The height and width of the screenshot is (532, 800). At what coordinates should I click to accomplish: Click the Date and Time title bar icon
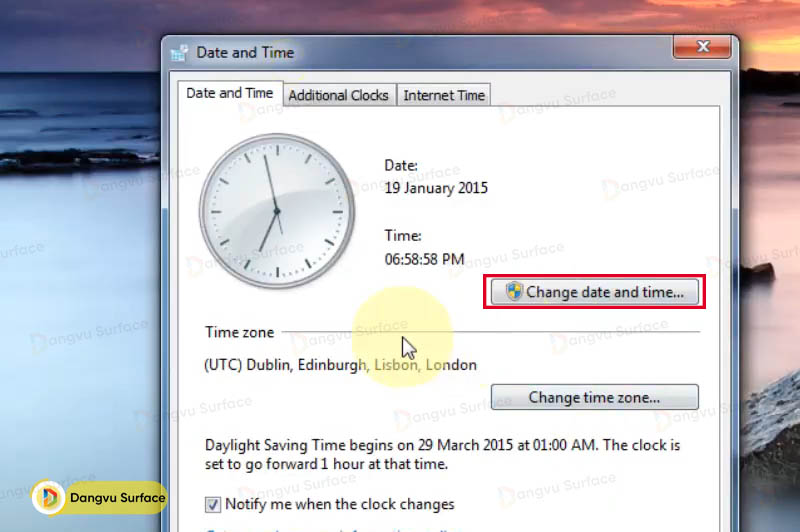[179, 53]
